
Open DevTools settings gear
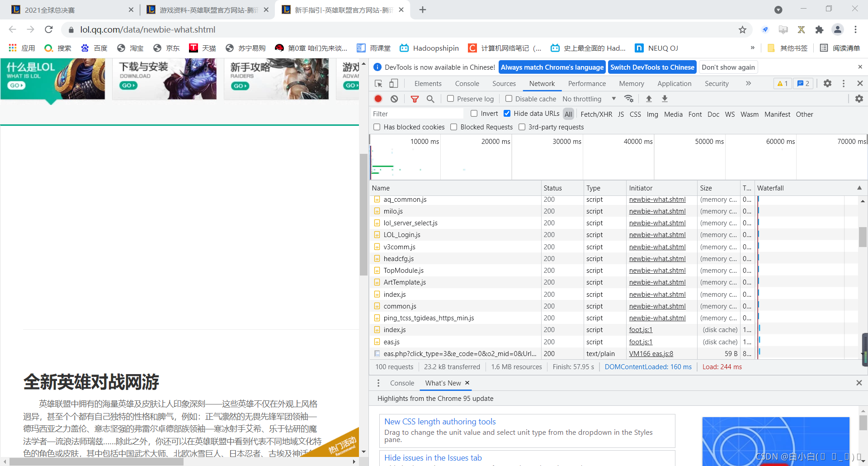pyautogui.click(x=827, y=83)
